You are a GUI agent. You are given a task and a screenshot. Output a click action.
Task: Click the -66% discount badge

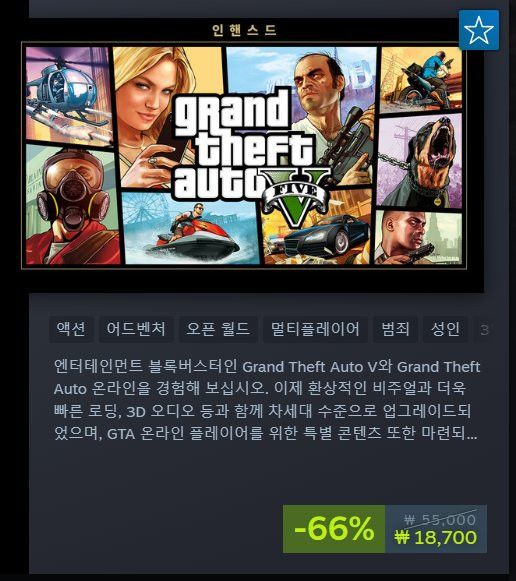coord(334,529)
